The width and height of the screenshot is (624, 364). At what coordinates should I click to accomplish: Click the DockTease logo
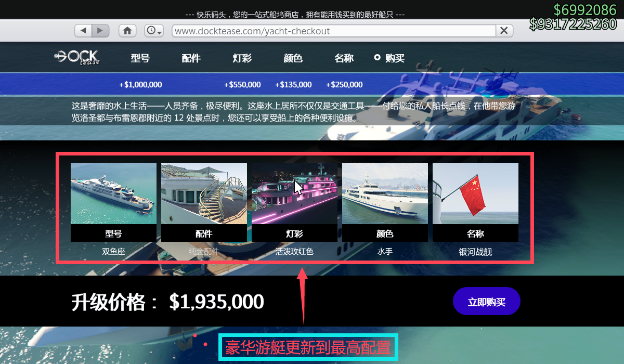click(x=77, y=58)
